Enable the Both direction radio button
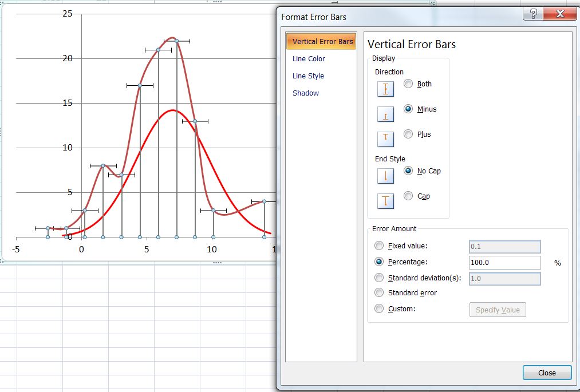 coord(408,84)
